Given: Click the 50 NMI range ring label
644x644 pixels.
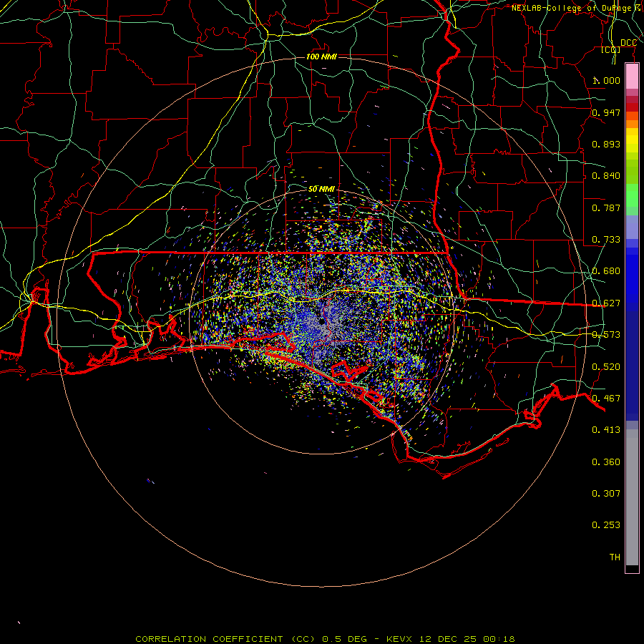Looking at the screenshot, I should pos(321,189).
